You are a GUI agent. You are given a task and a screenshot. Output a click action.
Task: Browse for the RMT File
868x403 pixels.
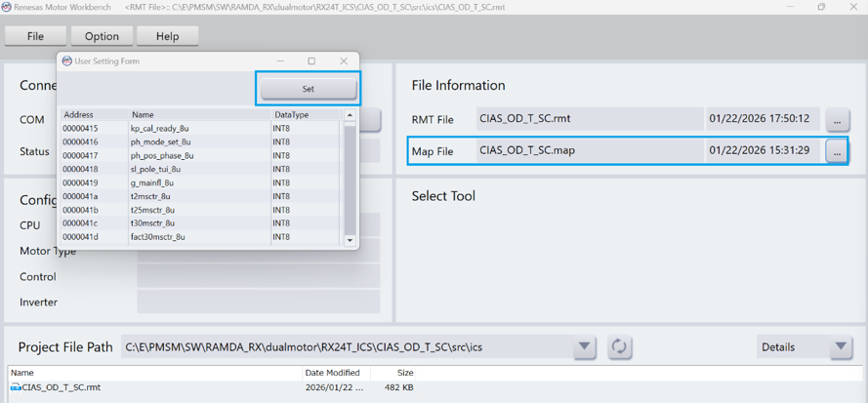pos(838,119)
